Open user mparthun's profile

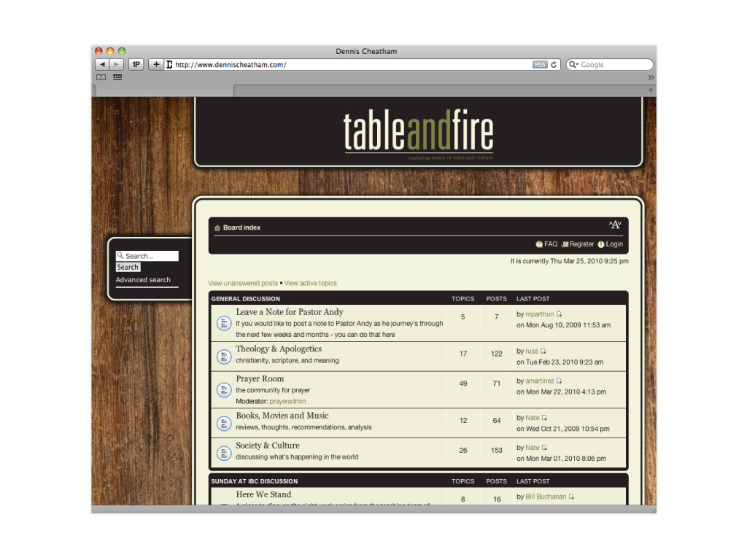(539, 314)
